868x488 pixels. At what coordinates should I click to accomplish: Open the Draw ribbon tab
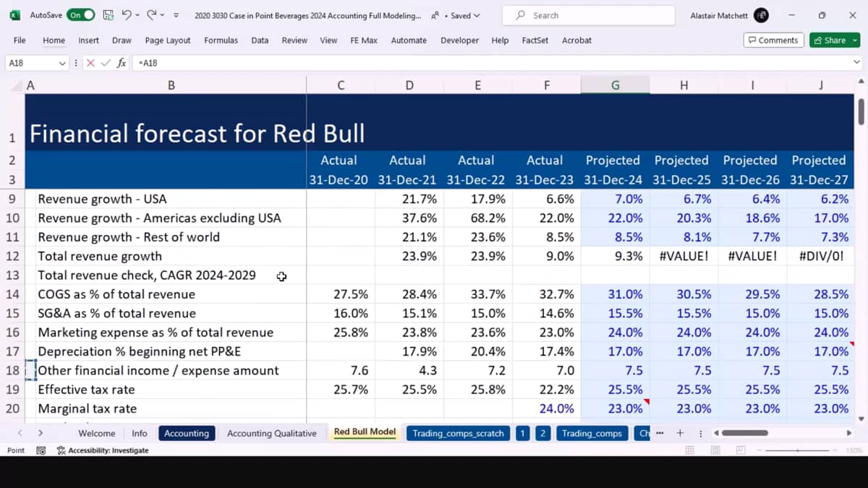(x=122, y=40)
